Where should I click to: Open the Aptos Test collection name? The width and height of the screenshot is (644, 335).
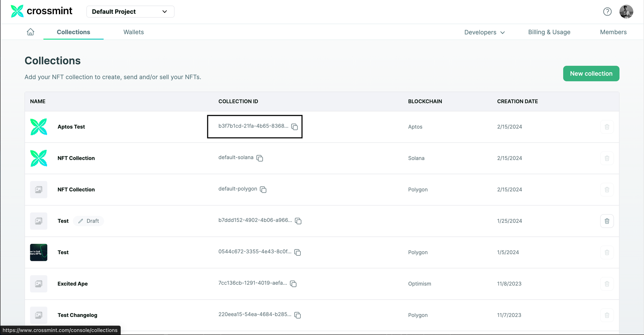(71, 127)
